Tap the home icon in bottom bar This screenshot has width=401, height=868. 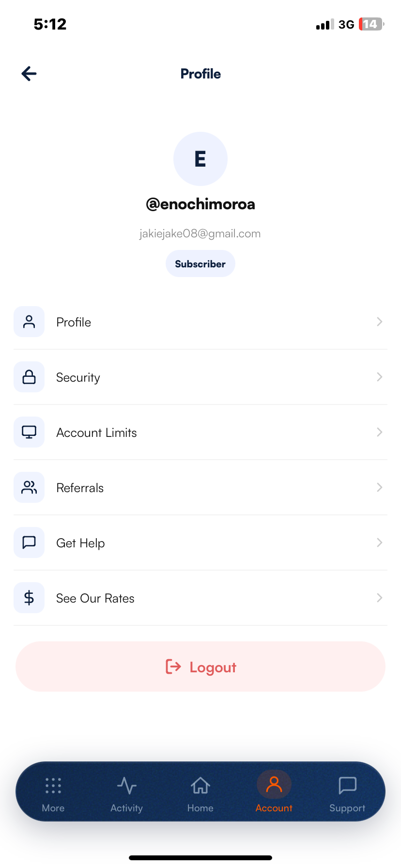coord(200,785)
